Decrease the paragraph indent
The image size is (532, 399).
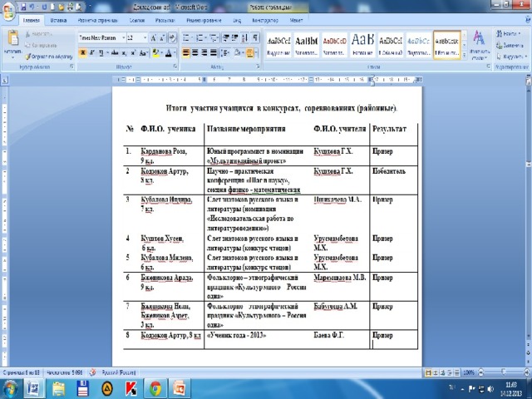[x=226, y=37]
